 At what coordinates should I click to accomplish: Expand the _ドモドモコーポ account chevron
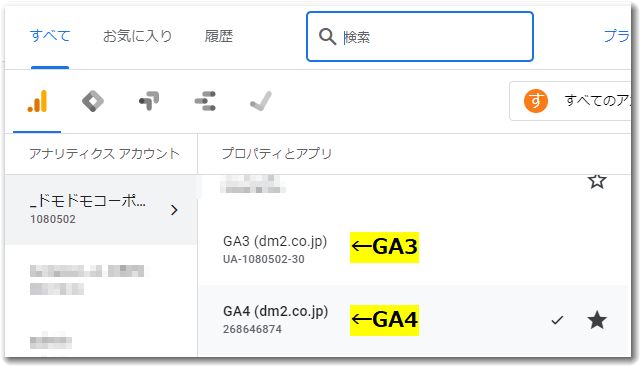point(174,210)
